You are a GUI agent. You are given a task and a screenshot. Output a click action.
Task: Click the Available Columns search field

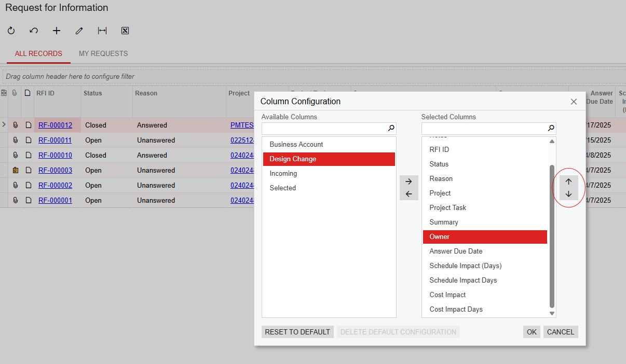324,128
